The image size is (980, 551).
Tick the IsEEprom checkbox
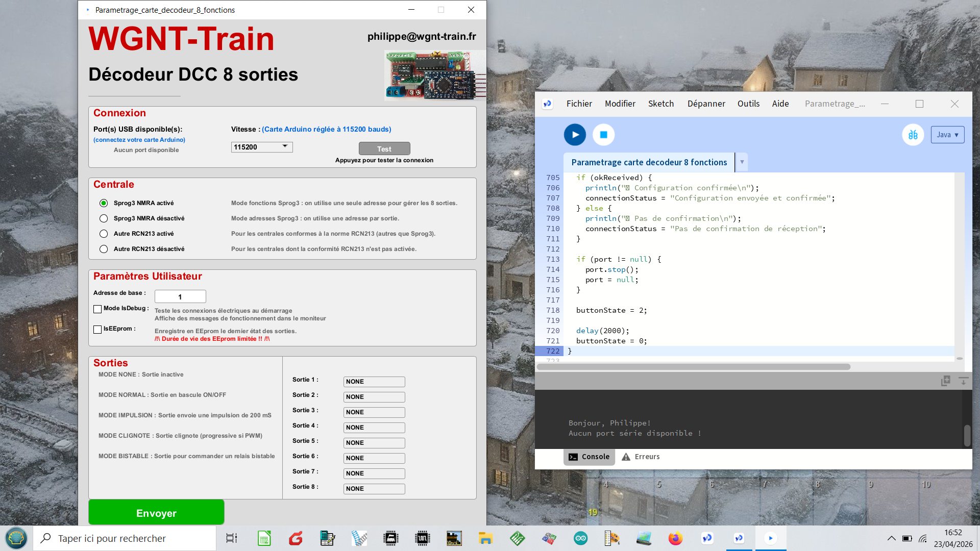click(x=97, y=330)
